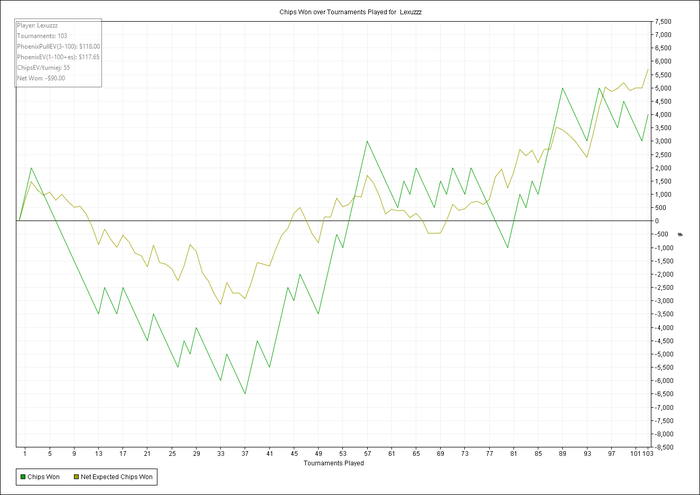The image size is (700, 495).
Task: Click the 2,000 y-axis label
Action: coord(663,168)
